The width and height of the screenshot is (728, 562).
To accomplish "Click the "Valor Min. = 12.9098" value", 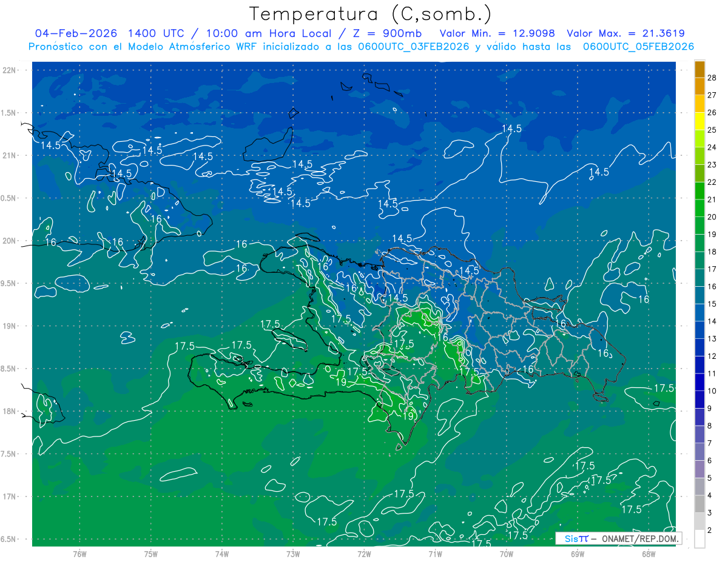I will click(496, 33).
